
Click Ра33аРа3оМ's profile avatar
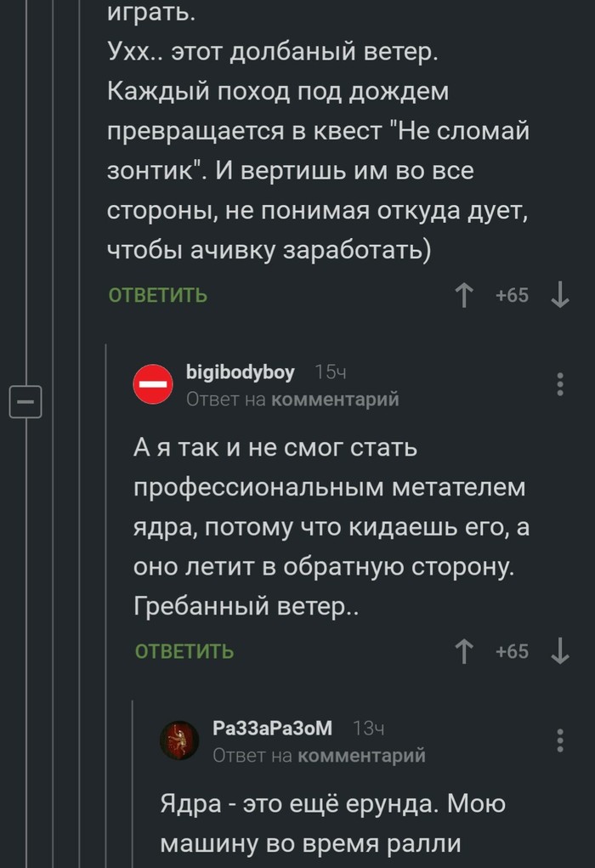tap(181, 740)
